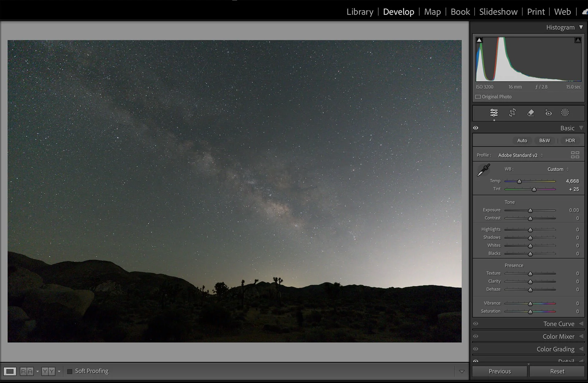Select the Crop overlay tool
Viewport: 588px width, 383px height.
pyautogui.click(x=512, y=113)
